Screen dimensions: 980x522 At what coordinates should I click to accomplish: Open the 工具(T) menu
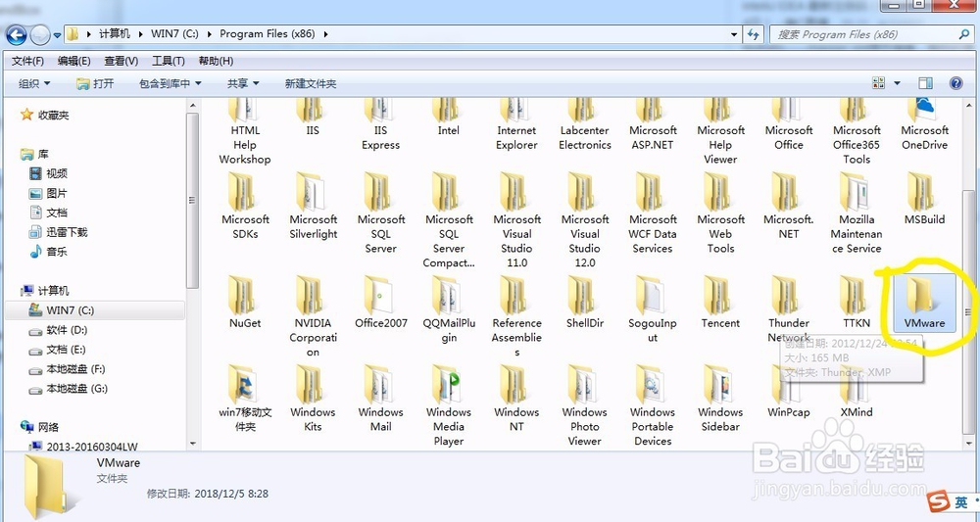pos(169,61)
